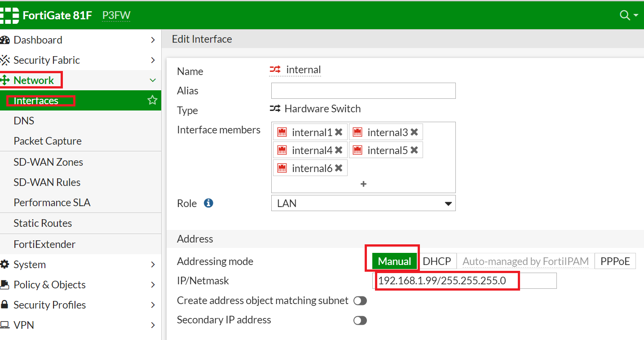The height and width of the screenshot is (340, 644).
Task: Expand the System menu chevron
Action: [153, 265]
